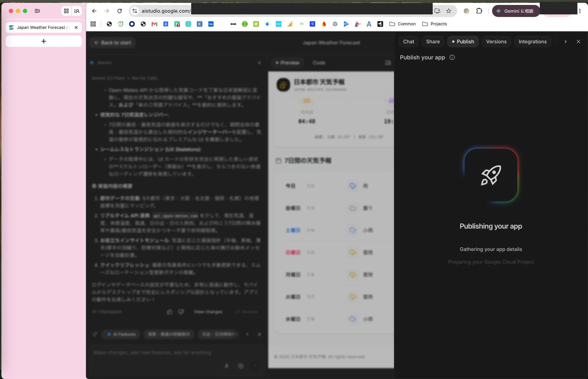Give the response a thumbs up
The height and width of the screenshot is (379, 588).
tap(170, 312)
